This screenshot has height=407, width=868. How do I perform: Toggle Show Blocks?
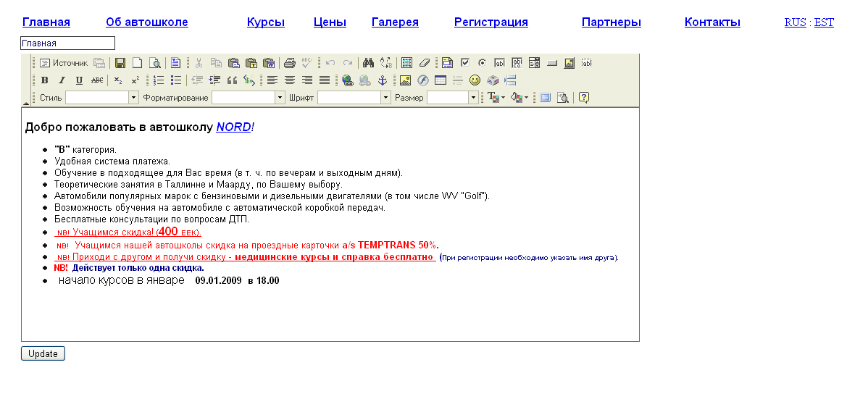click(562, 98)
